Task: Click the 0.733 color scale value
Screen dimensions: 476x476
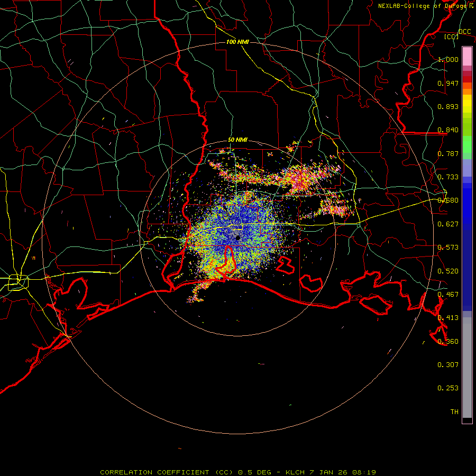Action: (x=448, y=177)
